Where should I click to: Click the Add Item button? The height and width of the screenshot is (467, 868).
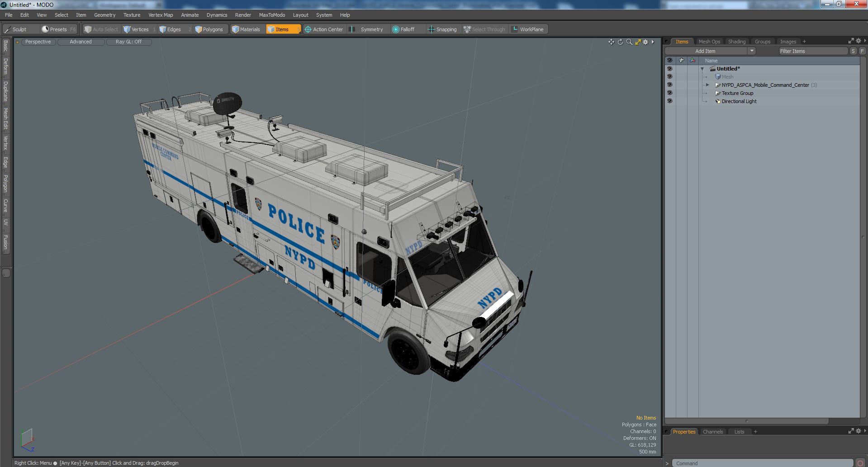706,51
